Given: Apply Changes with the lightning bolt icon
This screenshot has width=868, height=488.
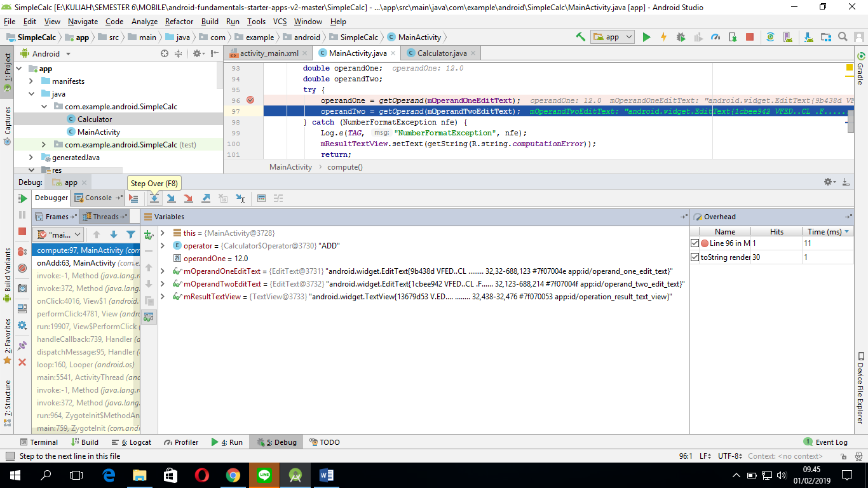Looking at the screenshot, I should (x=663, y=37).
